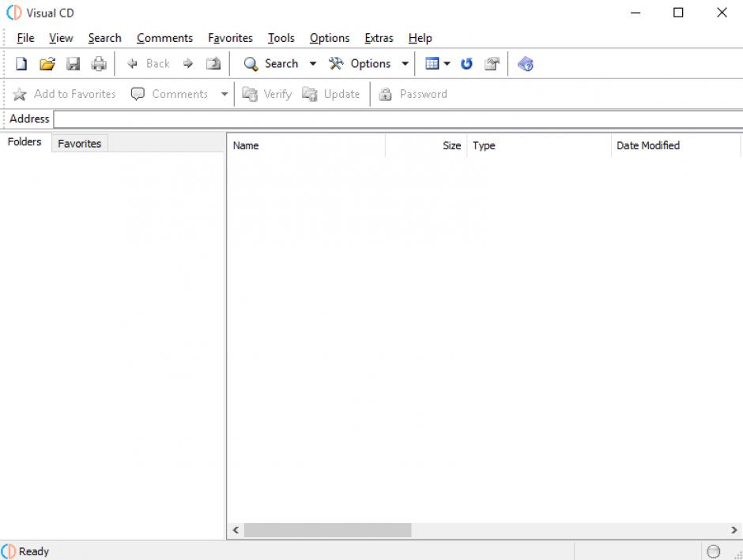Minimize the Visual CD window
The width and height of the screenshot is (743, 560).
point(636,13)
